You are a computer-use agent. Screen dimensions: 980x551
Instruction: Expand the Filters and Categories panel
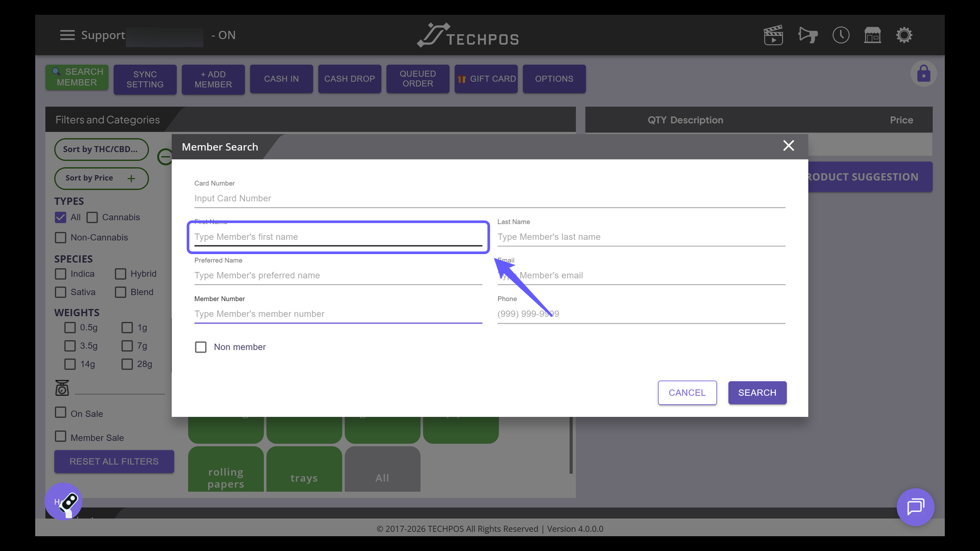click(x=107, y=119)
